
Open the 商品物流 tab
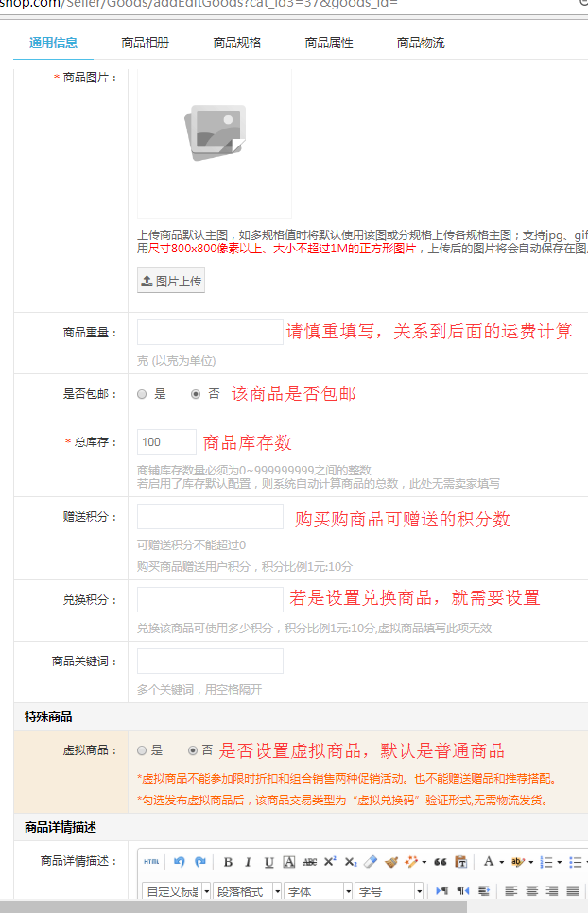(x=421, y=43)
